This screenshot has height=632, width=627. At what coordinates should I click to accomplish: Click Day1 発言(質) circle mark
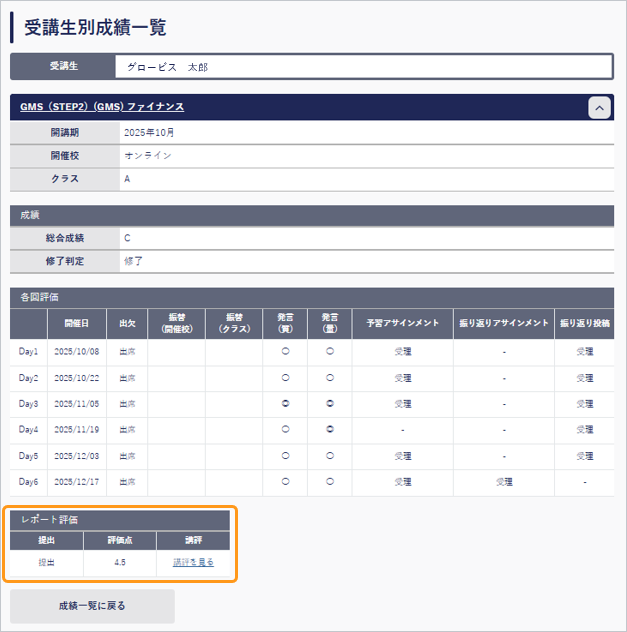[x=285, y=352]
